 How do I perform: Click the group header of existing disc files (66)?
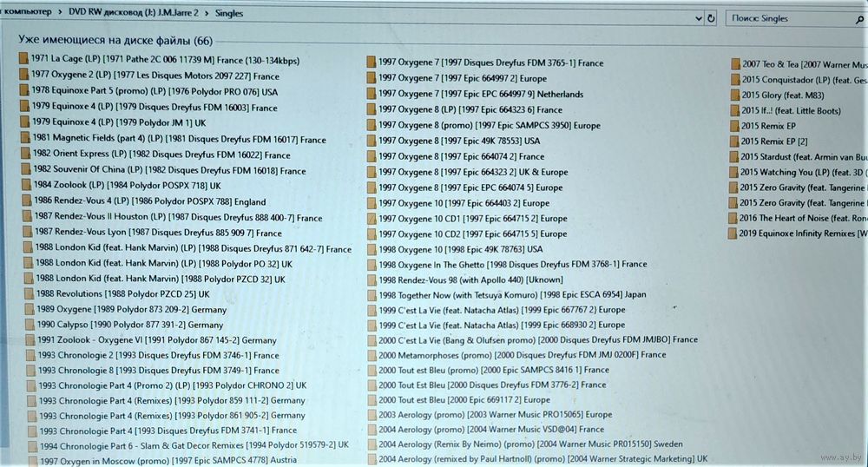(x=115, y=41)
